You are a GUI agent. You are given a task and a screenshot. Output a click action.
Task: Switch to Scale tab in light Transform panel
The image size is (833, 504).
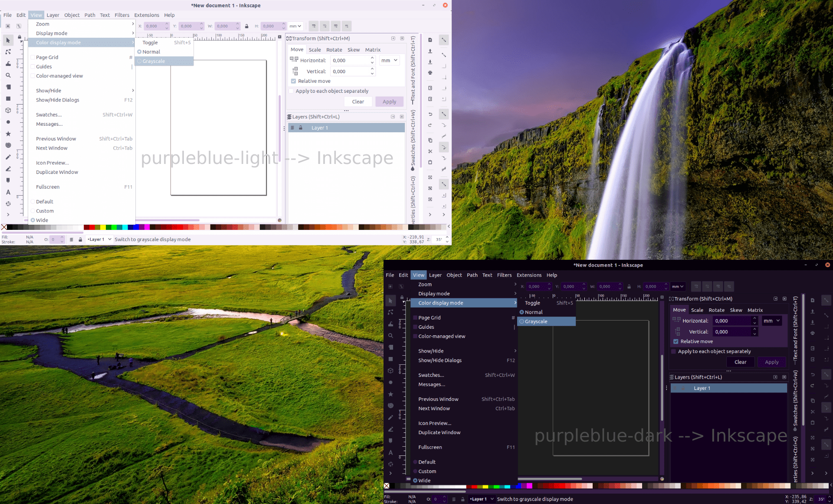point(315,50)
